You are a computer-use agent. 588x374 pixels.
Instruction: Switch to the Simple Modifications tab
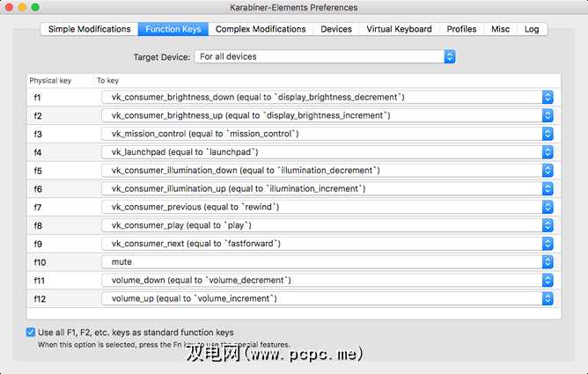(x=89, y=29)
